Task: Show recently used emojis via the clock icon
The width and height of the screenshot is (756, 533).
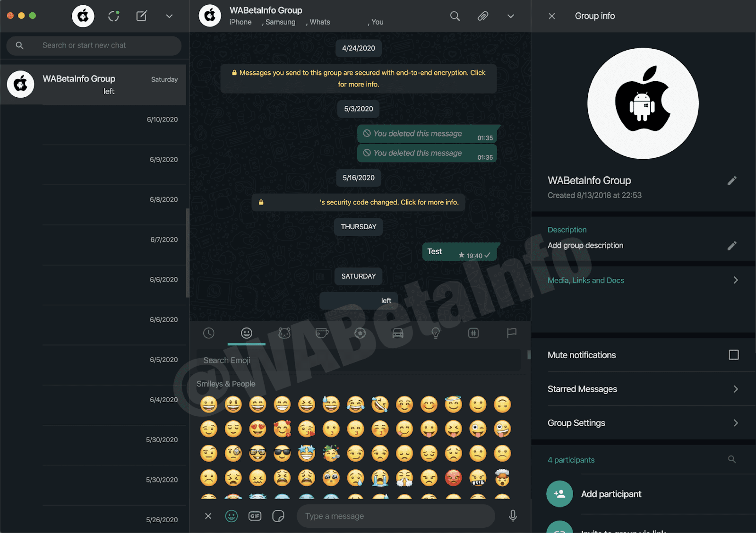Action: pos(209,333)
